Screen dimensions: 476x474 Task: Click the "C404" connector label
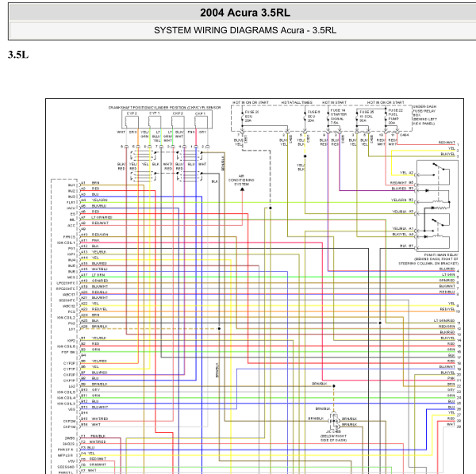click(x=404, y=135)
